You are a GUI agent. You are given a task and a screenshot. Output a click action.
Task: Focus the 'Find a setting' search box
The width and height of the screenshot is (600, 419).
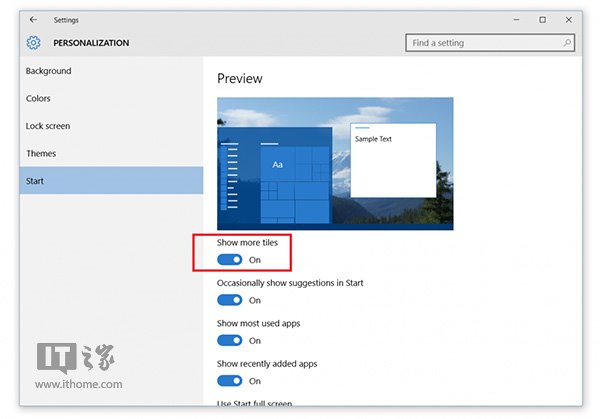(485, 43)
